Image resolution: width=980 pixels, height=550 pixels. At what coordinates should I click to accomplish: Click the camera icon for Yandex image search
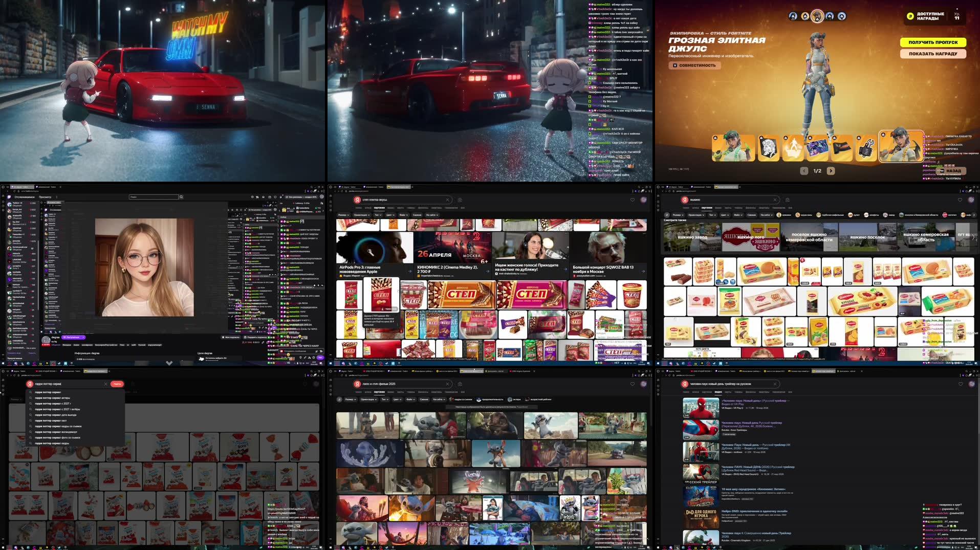460,200
